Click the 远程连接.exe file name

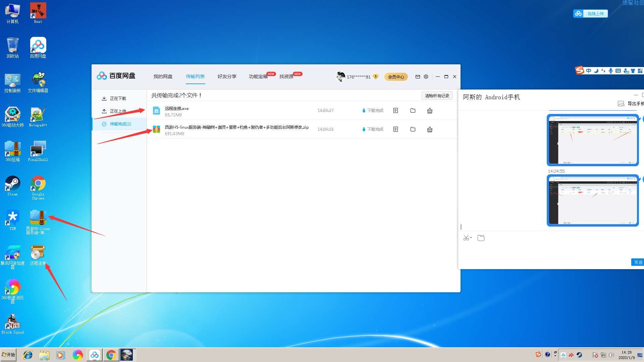pyautogui.click(x=177, y=109)
